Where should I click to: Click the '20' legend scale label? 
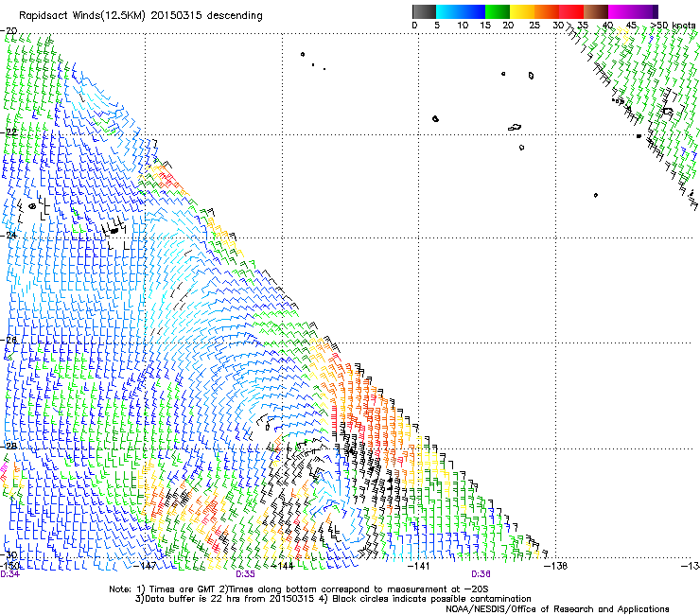pos(508,25)
